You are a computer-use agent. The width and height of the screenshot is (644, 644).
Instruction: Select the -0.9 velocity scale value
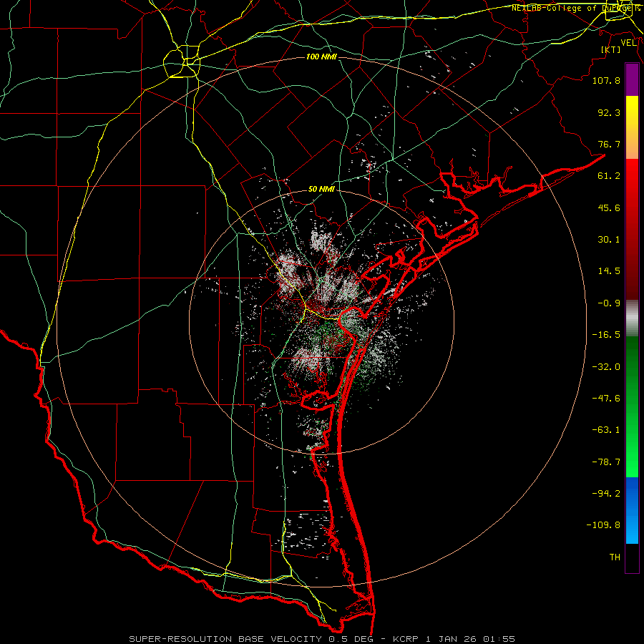(x=609, y=303)
